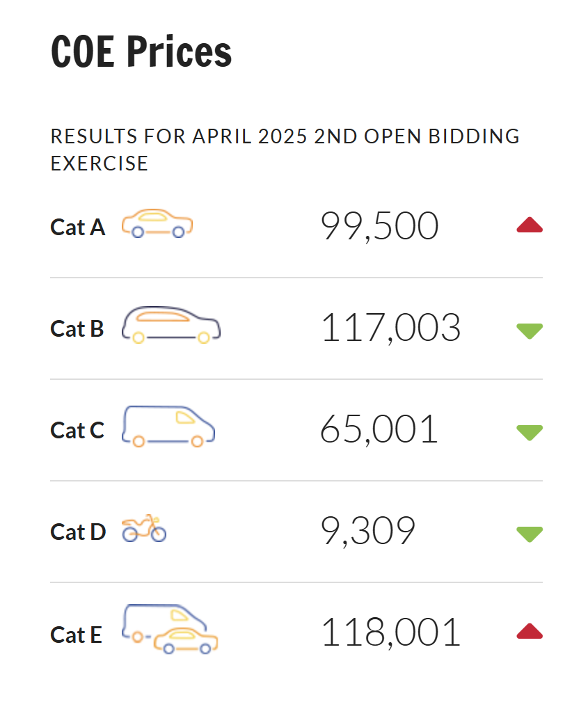Click the Cat D motorcycle icon
The height and width of the screenshot is (709, 588).
pos(144,527)
